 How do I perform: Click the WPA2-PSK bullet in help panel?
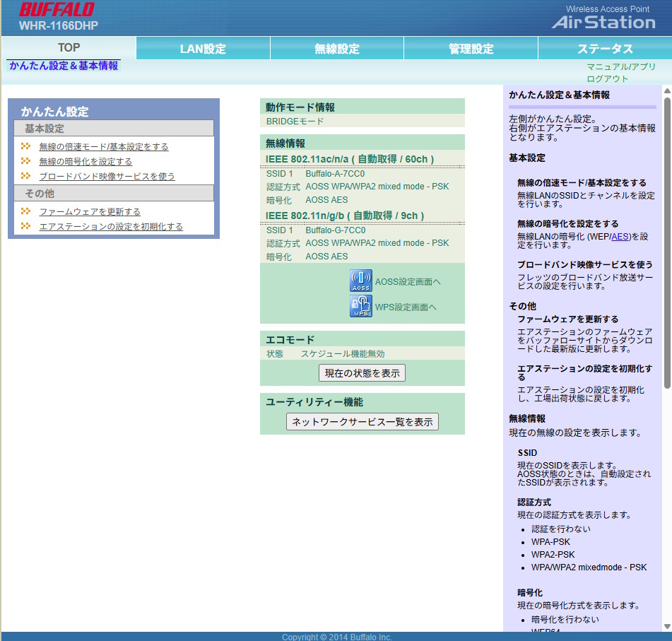pos(553,554)
